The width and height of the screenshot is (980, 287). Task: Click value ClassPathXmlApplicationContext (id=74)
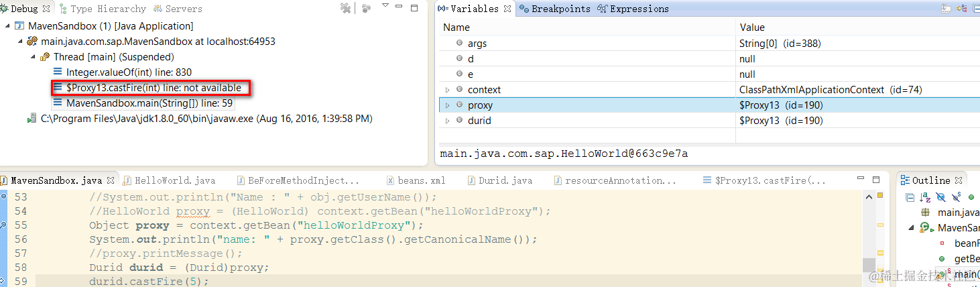[831, 90]
